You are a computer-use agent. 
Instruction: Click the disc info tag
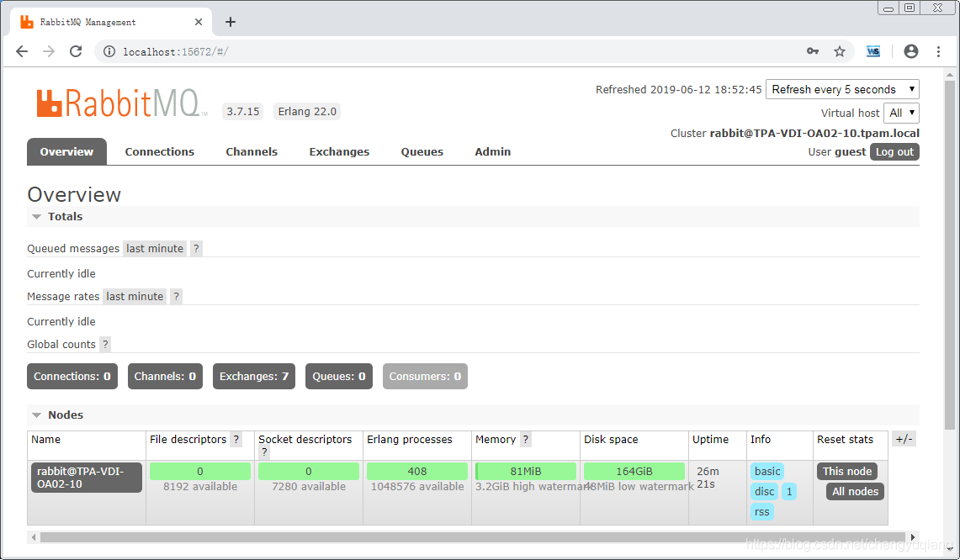click(x=764, y=491)
